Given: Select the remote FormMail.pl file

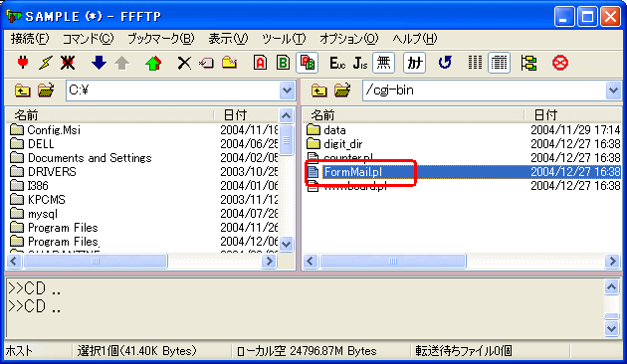Looking at the screenshot, I should point(352,172).
